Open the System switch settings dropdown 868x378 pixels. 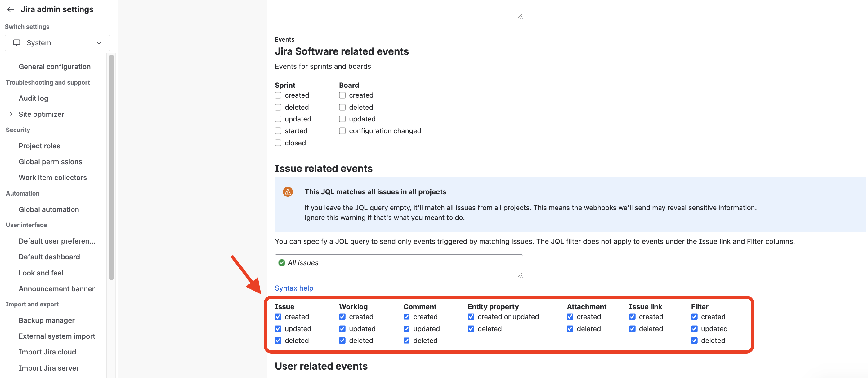pos(57,43)
